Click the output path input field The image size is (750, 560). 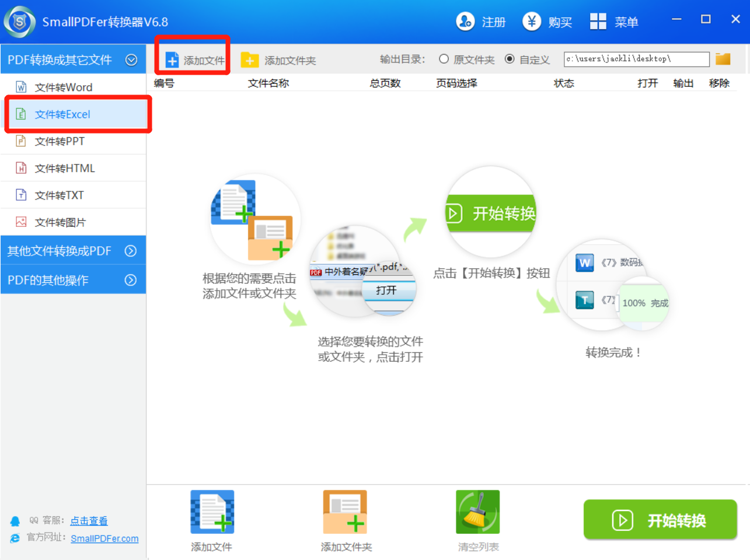[637, 59]
